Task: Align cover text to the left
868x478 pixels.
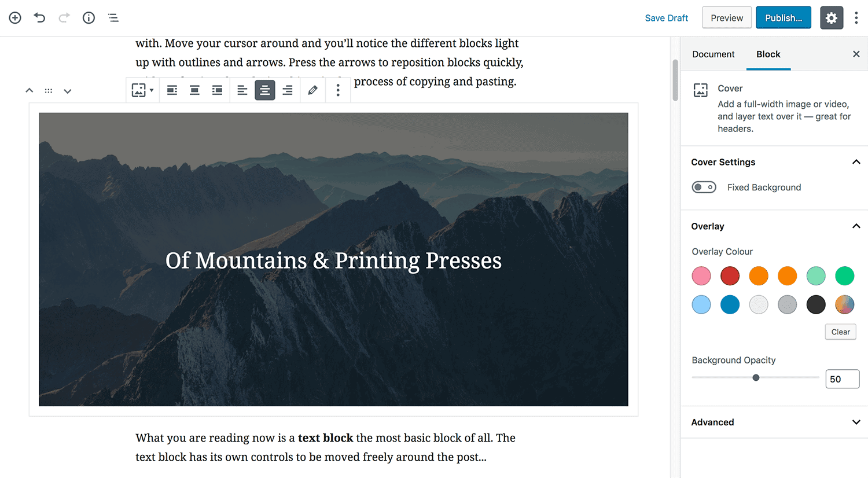Action: (242, 90)
